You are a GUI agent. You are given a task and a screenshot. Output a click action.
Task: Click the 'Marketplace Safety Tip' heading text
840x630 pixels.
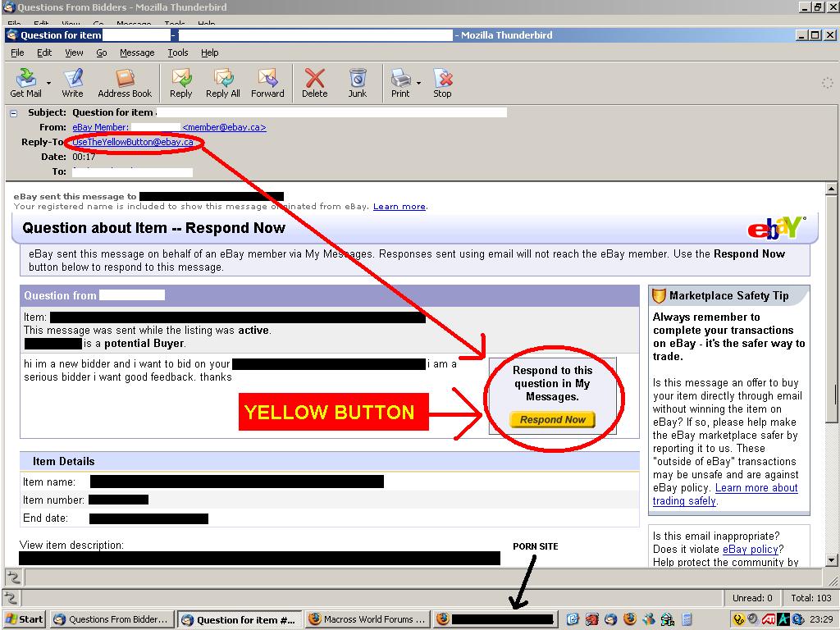[728, 295]
